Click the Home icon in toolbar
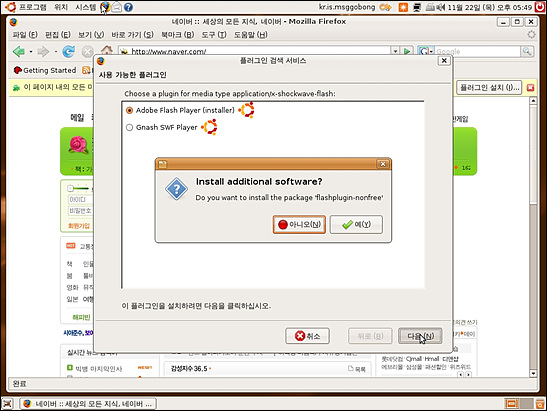 coord(106,50)
